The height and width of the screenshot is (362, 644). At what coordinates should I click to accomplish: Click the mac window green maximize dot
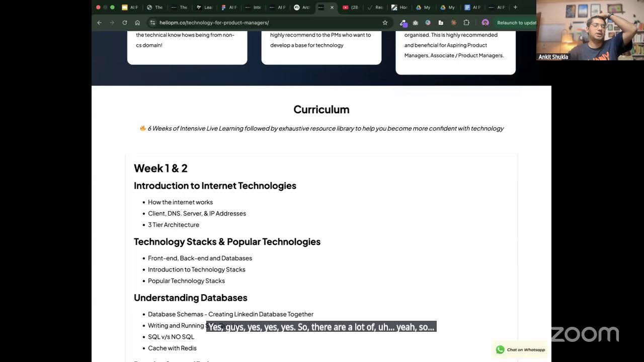[x=112, y=7]
